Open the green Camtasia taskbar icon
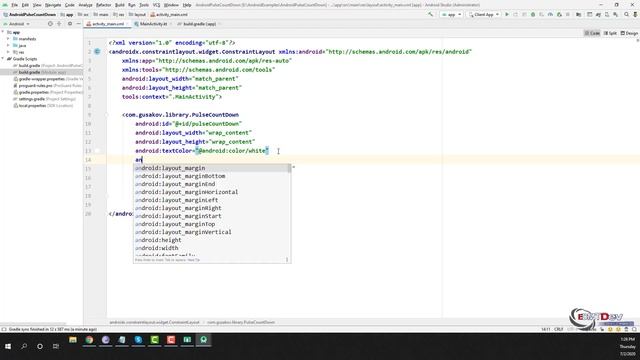This screenshot has width=640, height=360. [x=154, y=340]
